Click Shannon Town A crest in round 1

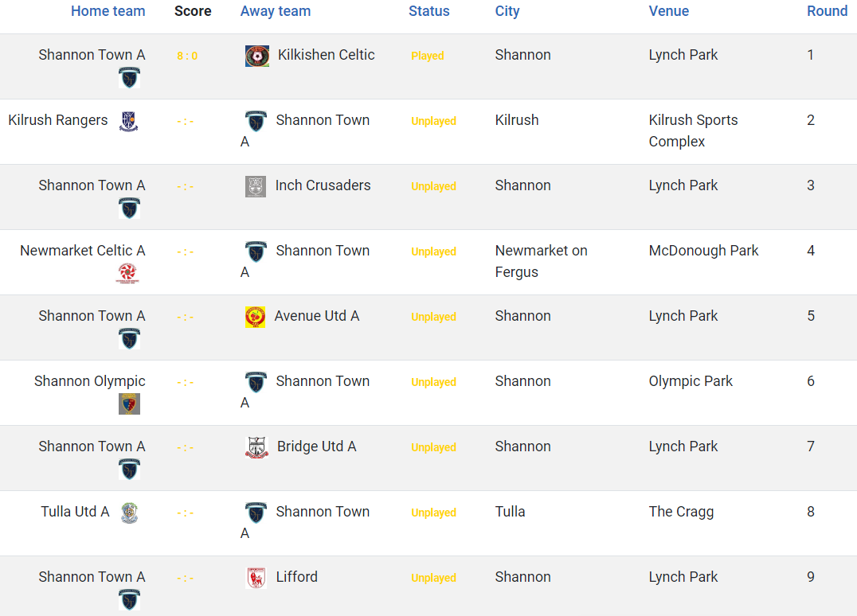point(130,77)
